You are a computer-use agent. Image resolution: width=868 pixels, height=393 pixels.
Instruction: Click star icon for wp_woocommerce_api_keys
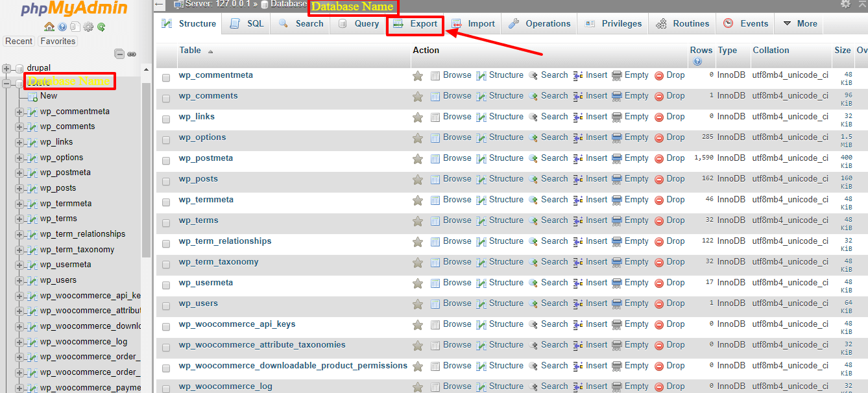[x=418, y=325]
